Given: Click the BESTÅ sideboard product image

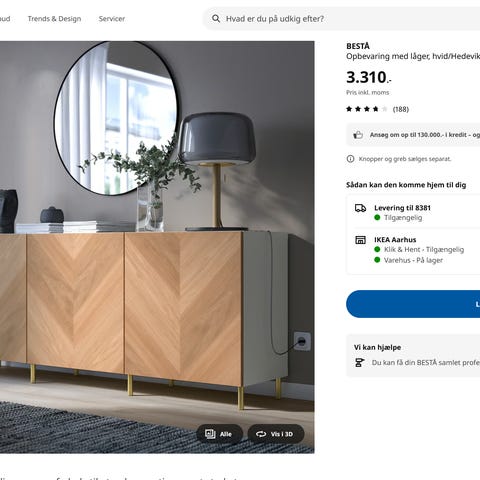Looking at the screenshot, I should click(157, 247).
